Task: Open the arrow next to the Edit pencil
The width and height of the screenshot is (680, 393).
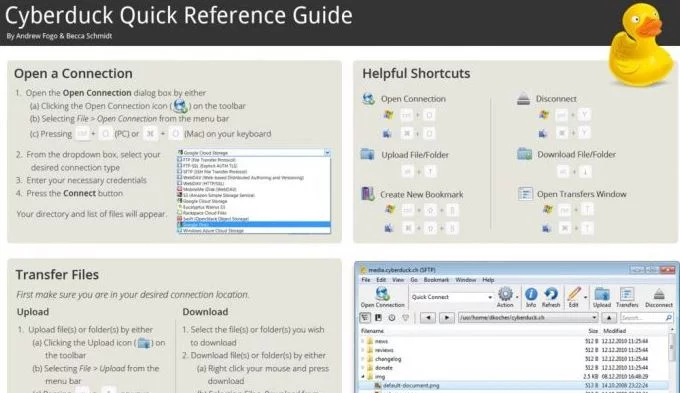Action: (x=585, y=297)
